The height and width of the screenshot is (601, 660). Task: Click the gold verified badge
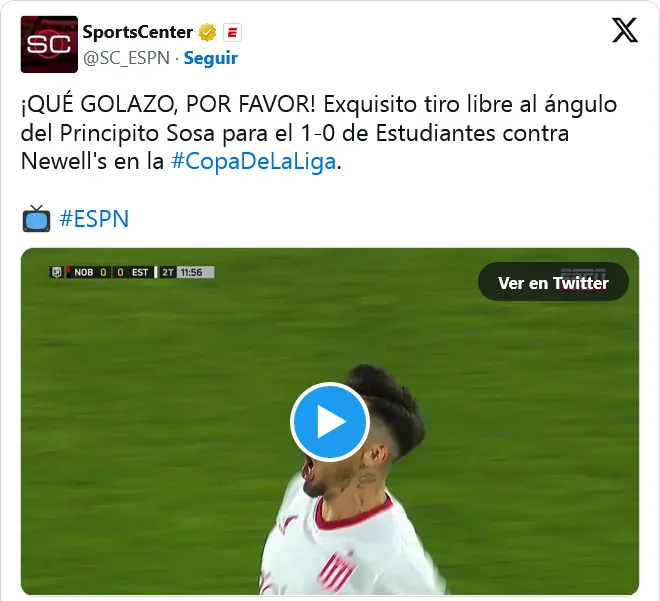(207, 32)
